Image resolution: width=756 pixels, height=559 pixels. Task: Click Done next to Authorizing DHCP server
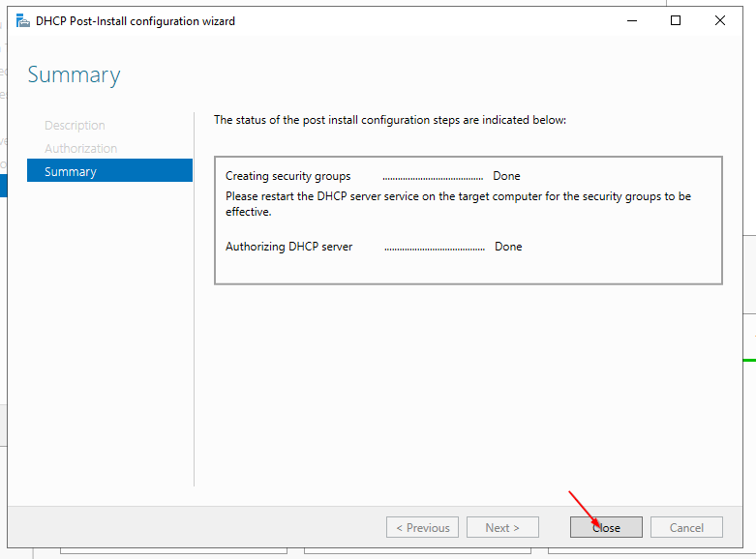508,247
